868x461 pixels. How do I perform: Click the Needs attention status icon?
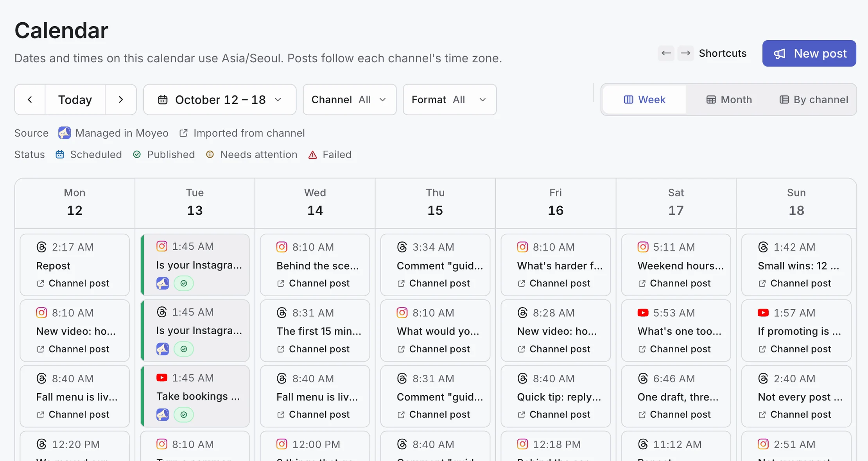[210, 155]
